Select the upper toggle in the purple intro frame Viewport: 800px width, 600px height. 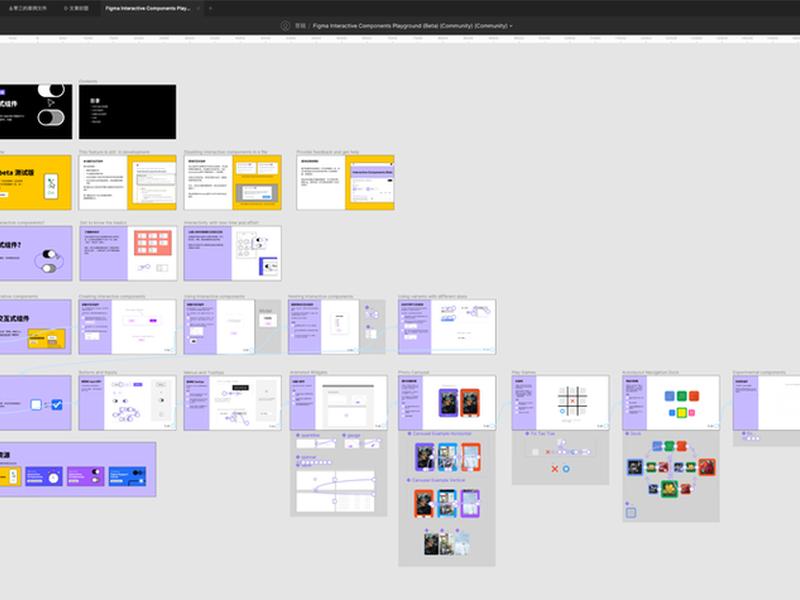(x=49, y=254)
